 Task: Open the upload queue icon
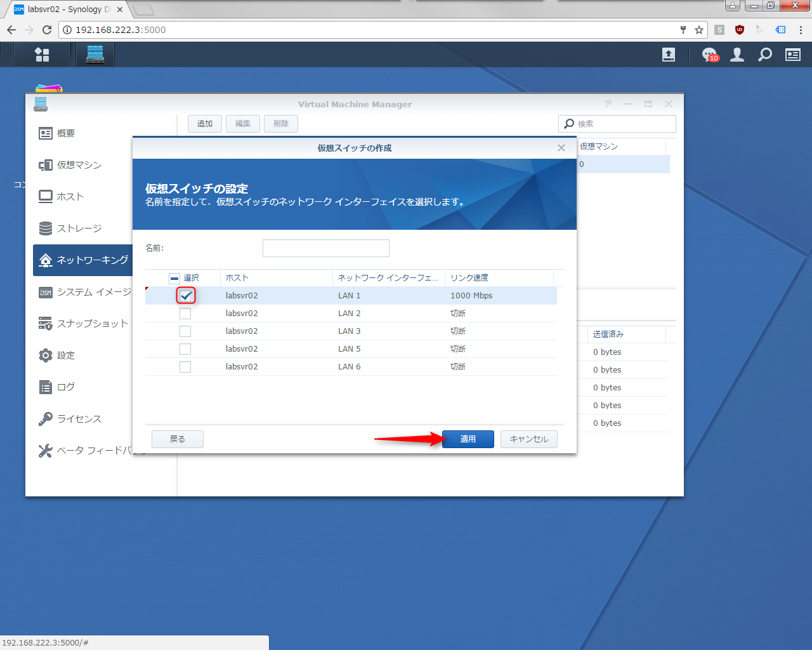669,55
